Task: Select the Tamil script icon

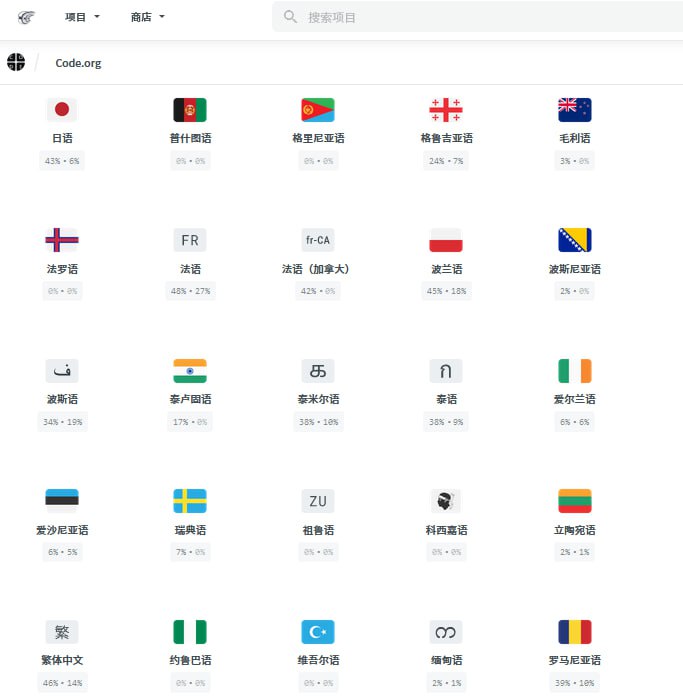Action: (318, 371)
